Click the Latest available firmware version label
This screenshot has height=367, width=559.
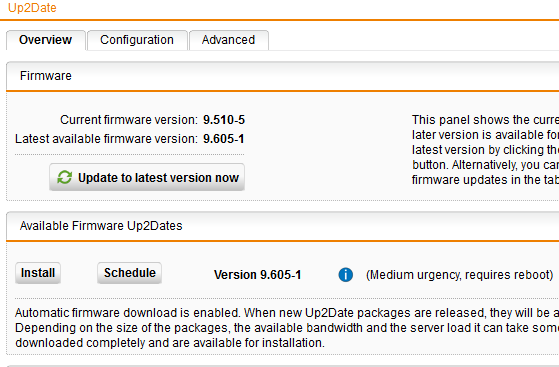106,139
